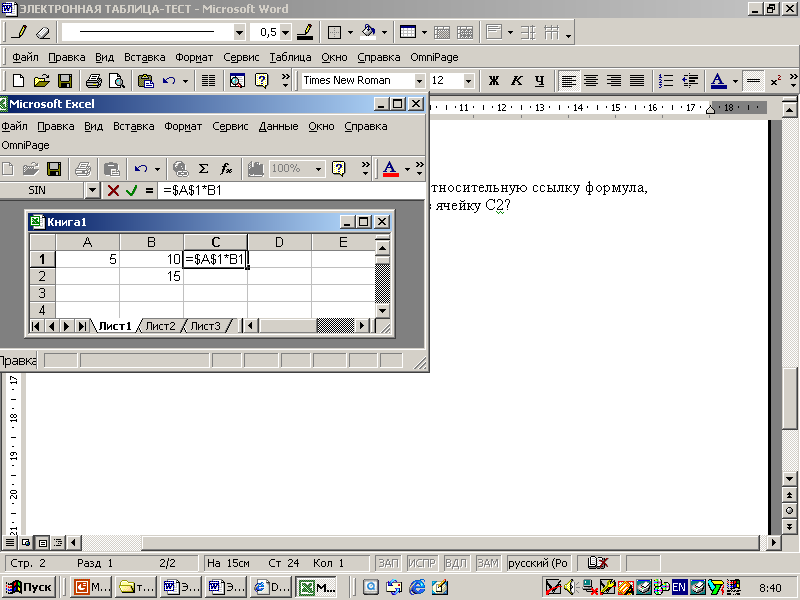800x600 pixels.
Task: Save the Word document with floppy icon
Action: 65,81
